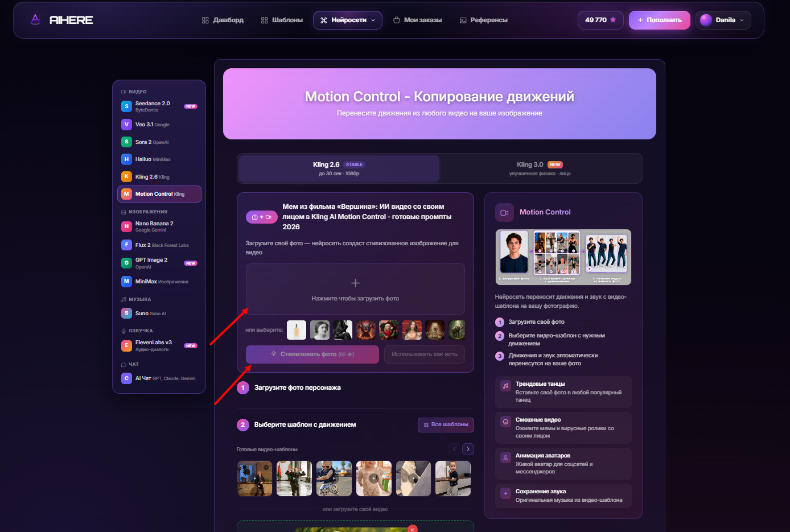
Task: Click the AIHERE logo
Action: click(x=61, y=20)
